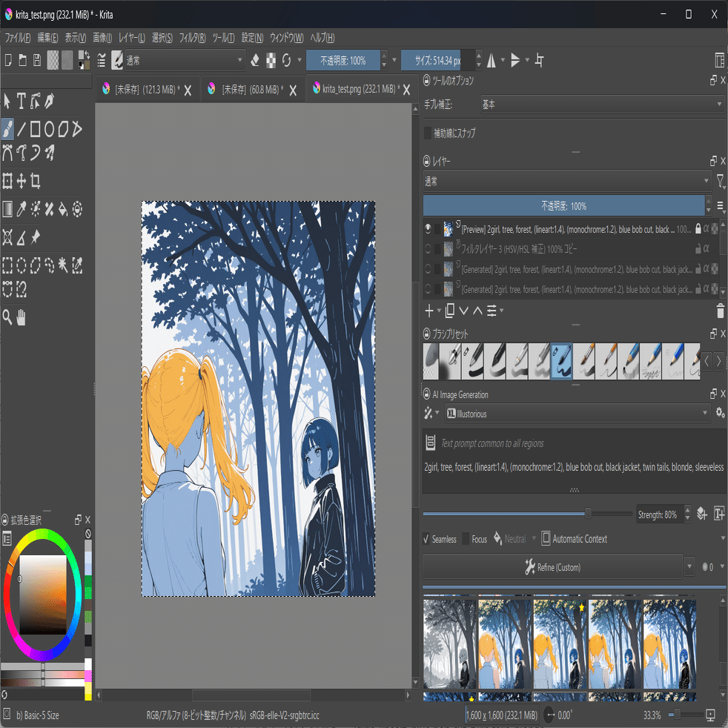Select the Crop tool
This screenshot has width=728, height=728.
point(36,181)
